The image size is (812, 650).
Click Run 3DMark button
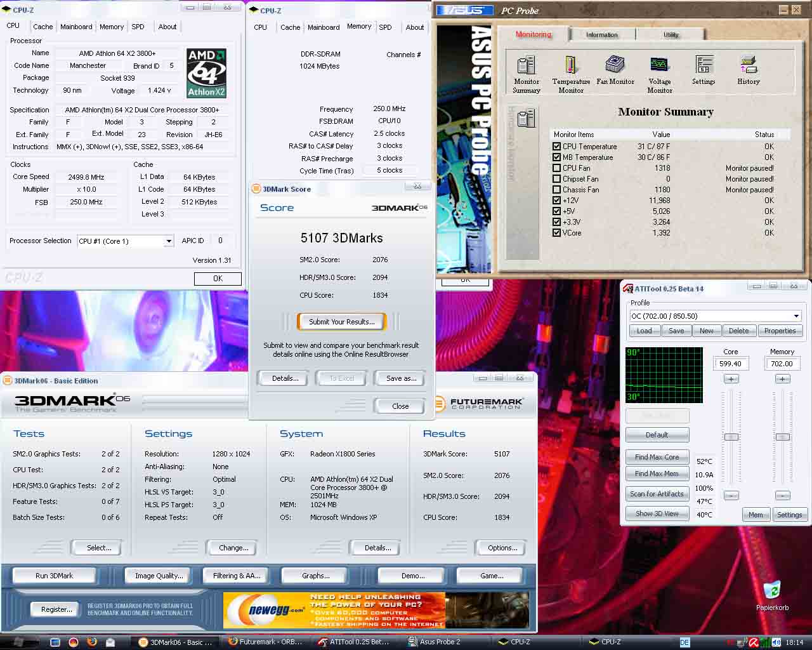54,576
